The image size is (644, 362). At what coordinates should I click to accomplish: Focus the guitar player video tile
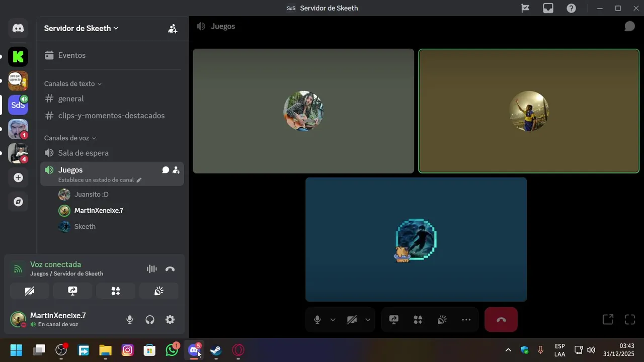click(x=303, y=111)
